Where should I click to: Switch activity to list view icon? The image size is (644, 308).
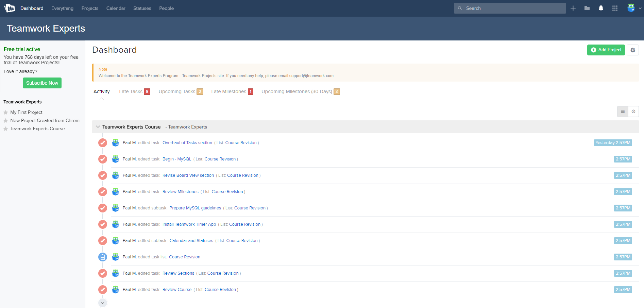(x=623, y=112)
